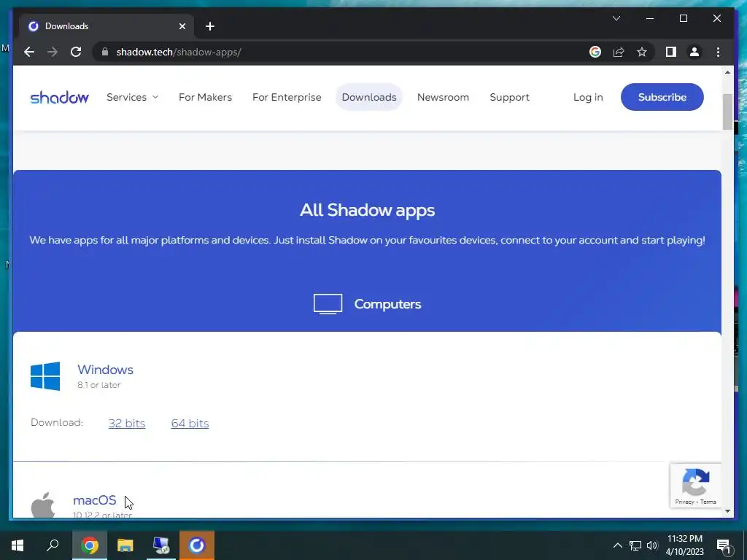Image resolution: width=747 pixels, height=560 pixels.
Task: Click the All Shadow apps heading
Action: 368,210
